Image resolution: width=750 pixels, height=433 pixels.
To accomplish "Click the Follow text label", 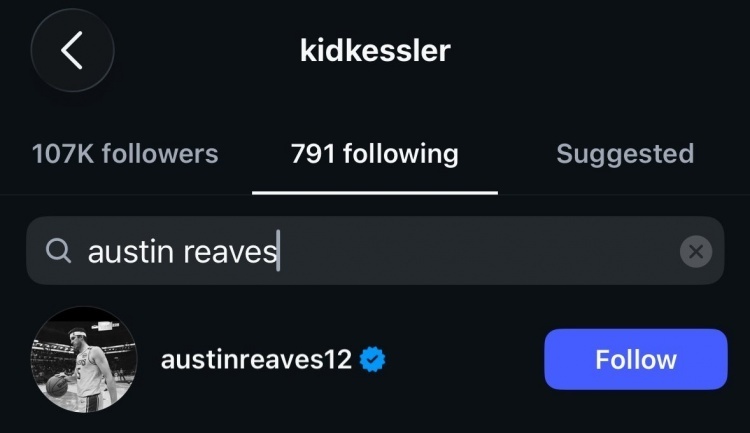I will point(636,359).
